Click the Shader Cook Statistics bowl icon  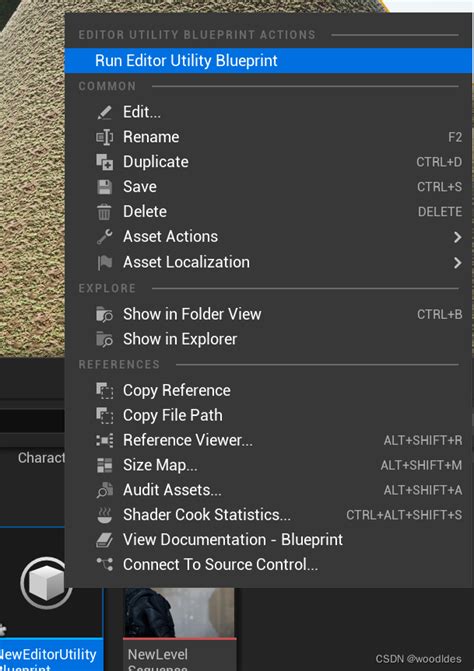(104, 515)
